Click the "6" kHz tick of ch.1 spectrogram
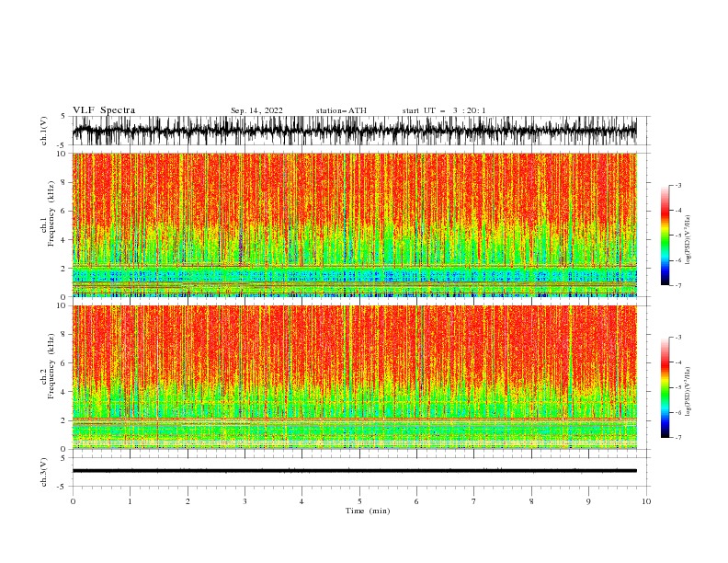Image resolution: width=728 pixels, height=563 pixels. tap(64, 212)
